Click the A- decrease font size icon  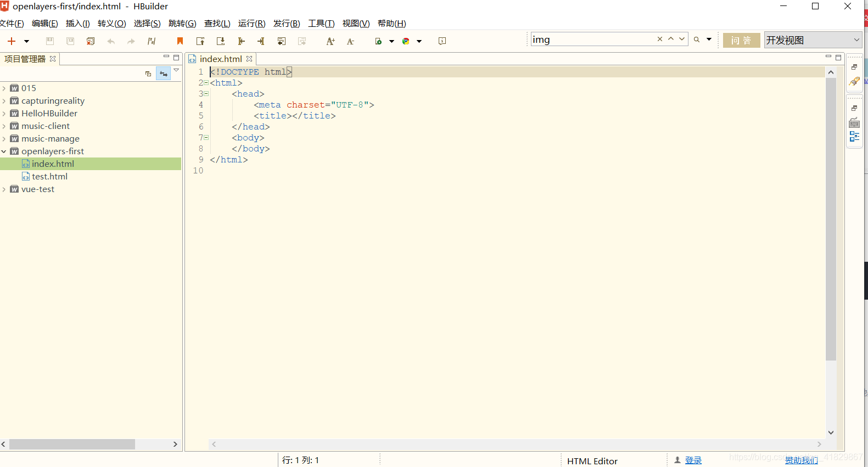click(350, 41)
